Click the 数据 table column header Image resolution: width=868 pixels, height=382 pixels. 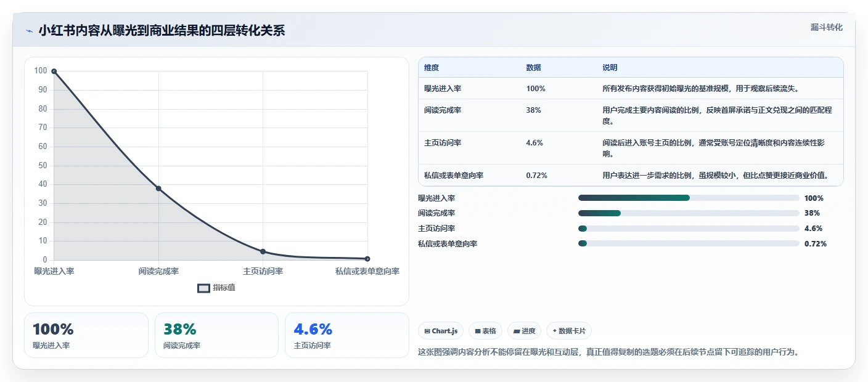pos(533,68)
